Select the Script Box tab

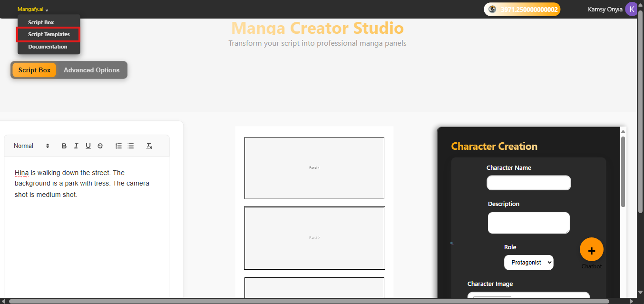click(34, 69)
